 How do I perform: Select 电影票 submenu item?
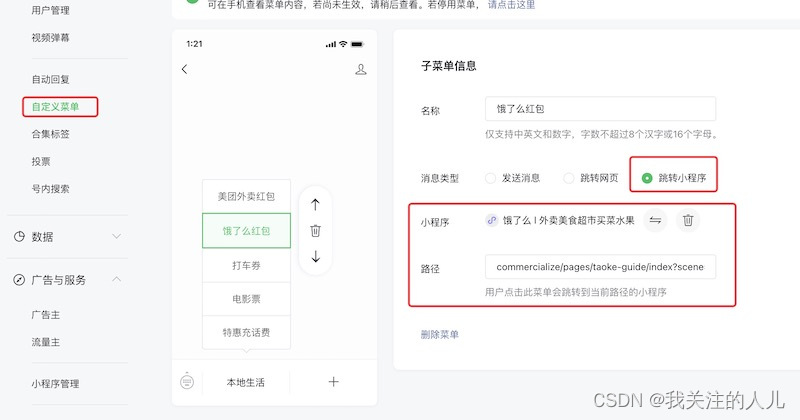(x=246, y=299)
